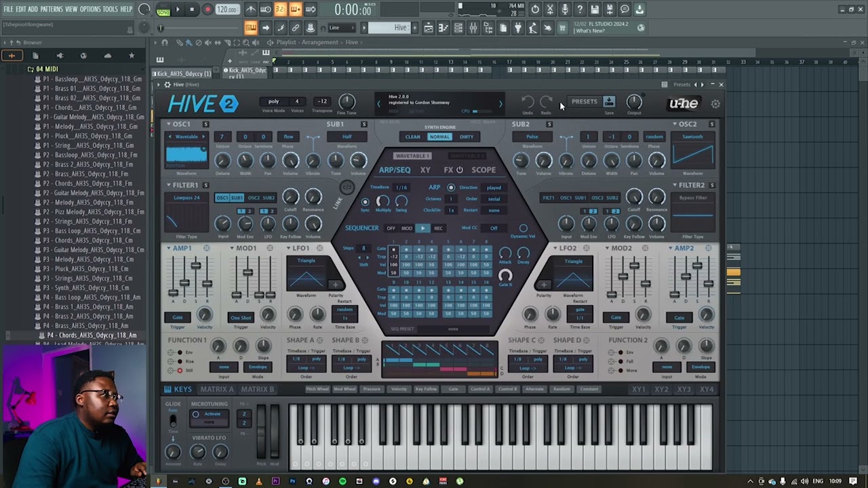Image resolution: width=868 pixels, height=488 pixels.
Task: Go to previous Hive preset arrow
Action: tap(378, 104)
